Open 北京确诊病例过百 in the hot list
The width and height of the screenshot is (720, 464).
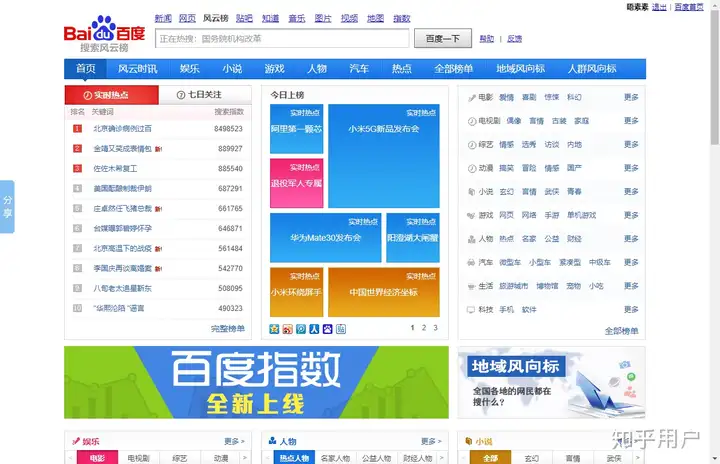(x=123, y=129)
